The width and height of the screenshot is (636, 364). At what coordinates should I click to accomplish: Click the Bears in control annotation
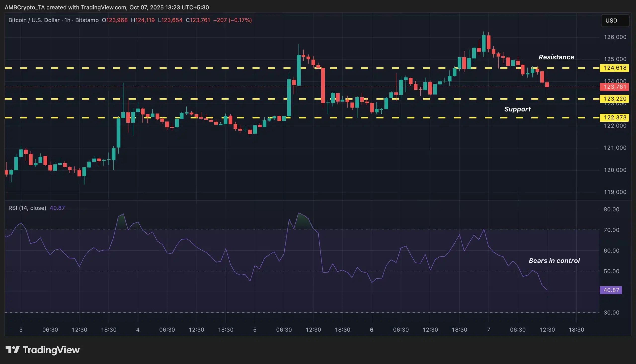554,261
